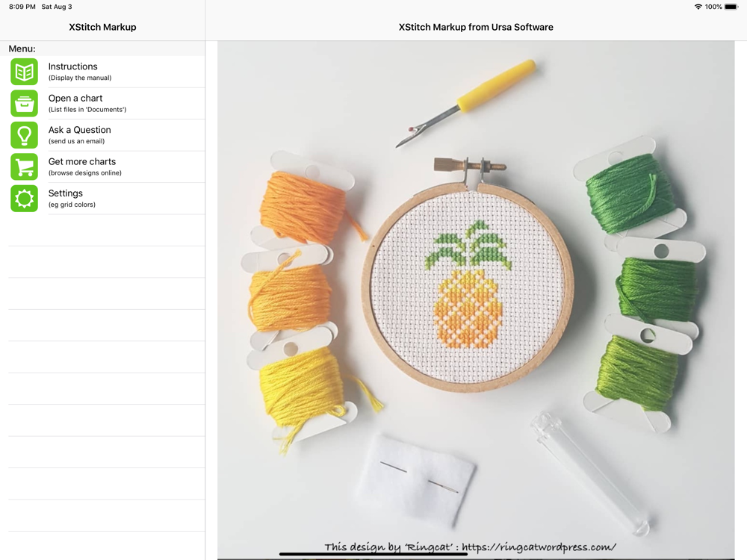Select the Instructions menu entry

[x=107, y=72]
